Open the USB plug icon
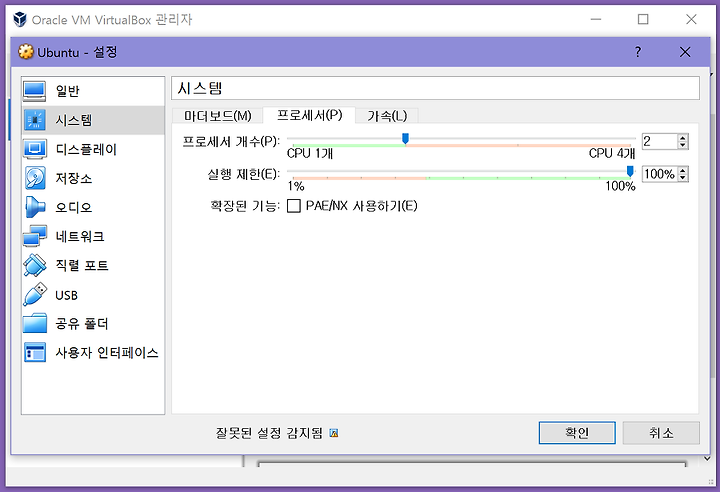 pyautogui.click(x=35, y=294)
